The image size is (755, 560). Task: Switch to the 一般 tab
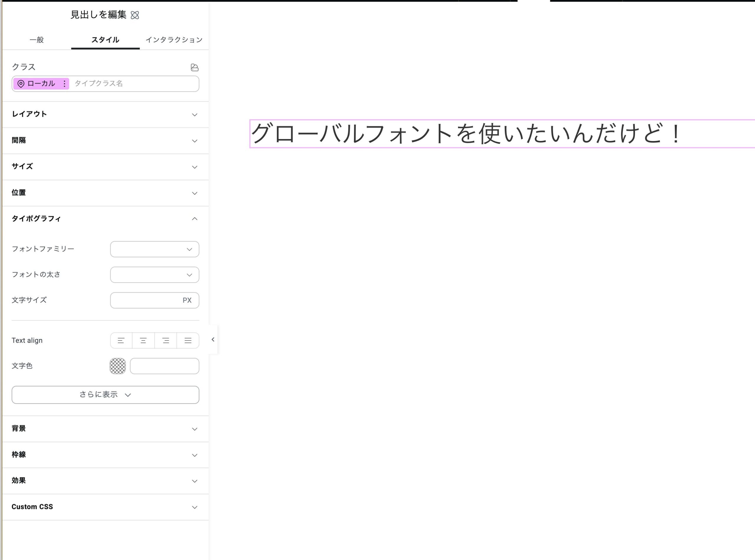pos(37,40)
